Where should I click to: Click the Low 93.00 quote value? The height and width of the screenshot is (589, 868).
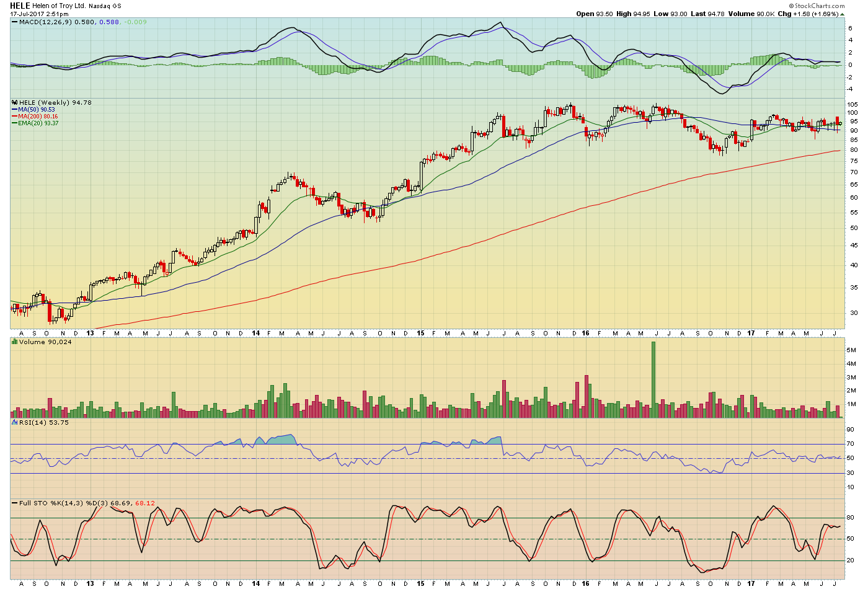coord(670,14)
